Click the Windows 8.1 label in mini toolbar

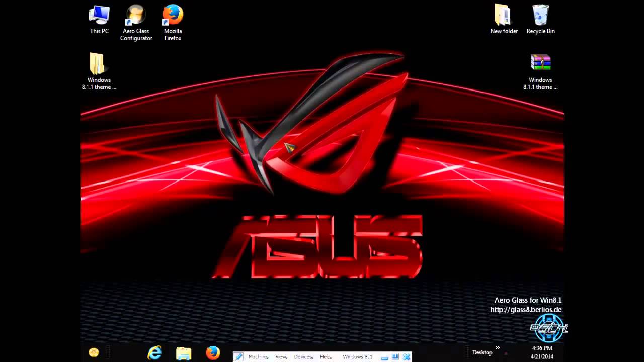(357, 357)
